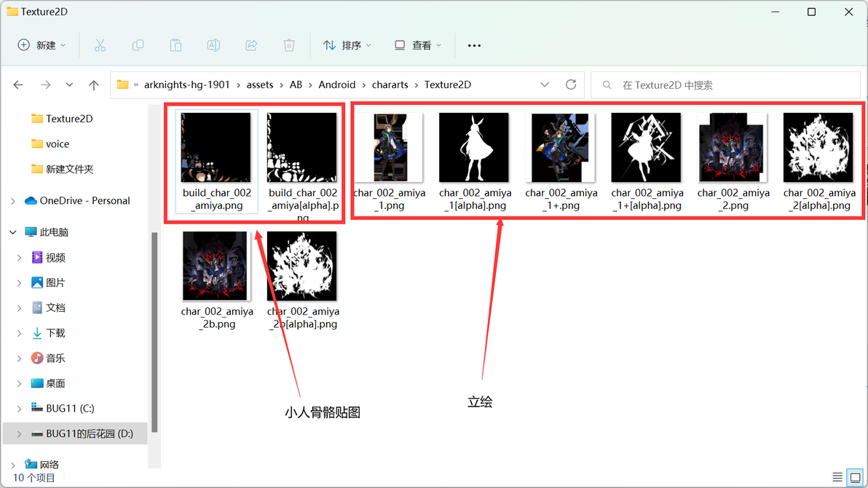Viewport: 868px width, 488px height.
Task: Click the 此电脑 computer icon
Action: 31,232
